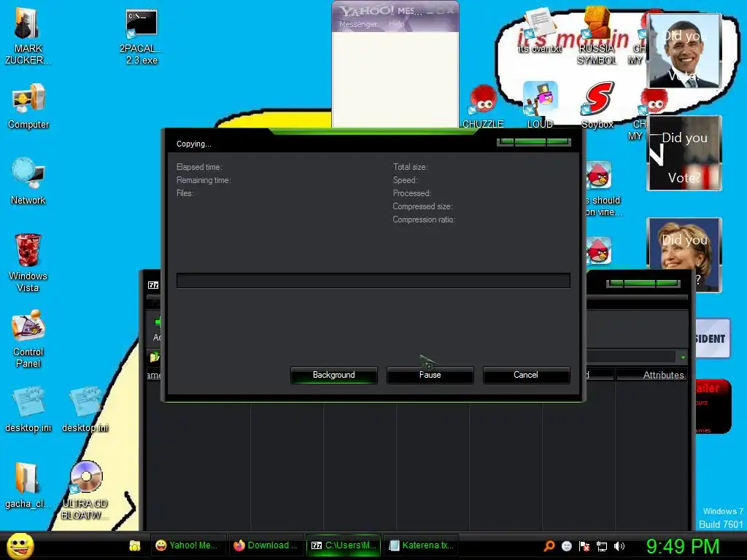The width and height of the screenshot is (747, 560).
Task: Switch to Yahoo! Messenger taskbar button
Action: 187,545
